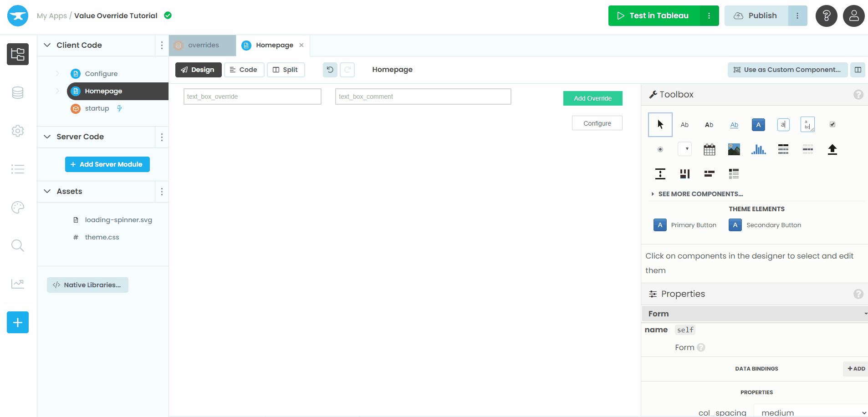This screenshot has width=868, height=417.
Task: Click the blue plus button in sidebar
Action: point(18,322)
